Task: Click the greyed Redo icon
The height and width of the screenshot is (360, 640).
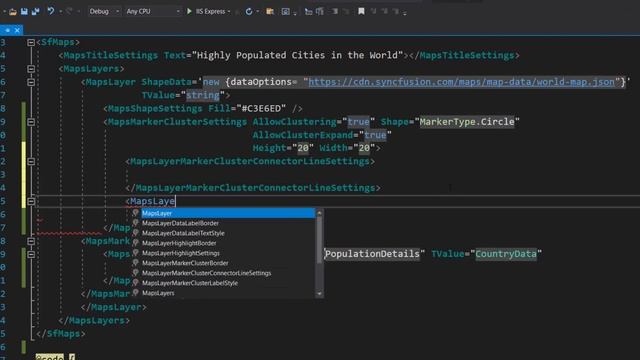Action: tap(69, 11)
